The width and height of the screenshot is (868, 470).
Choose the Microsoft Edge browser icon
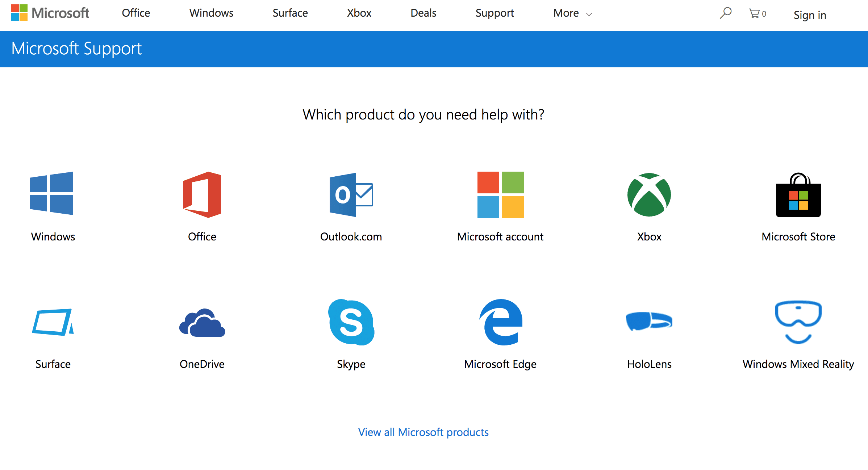[x=501, y=322]
